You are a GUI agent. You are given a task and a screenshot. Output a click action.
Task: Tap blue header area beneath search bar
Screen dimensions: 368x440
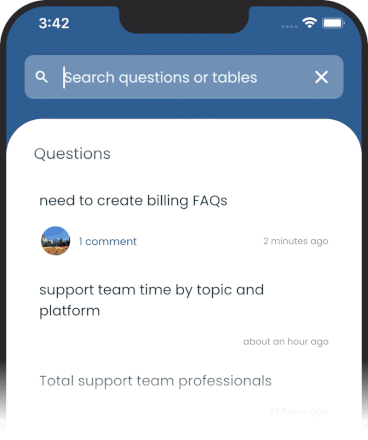coord(184,109)
